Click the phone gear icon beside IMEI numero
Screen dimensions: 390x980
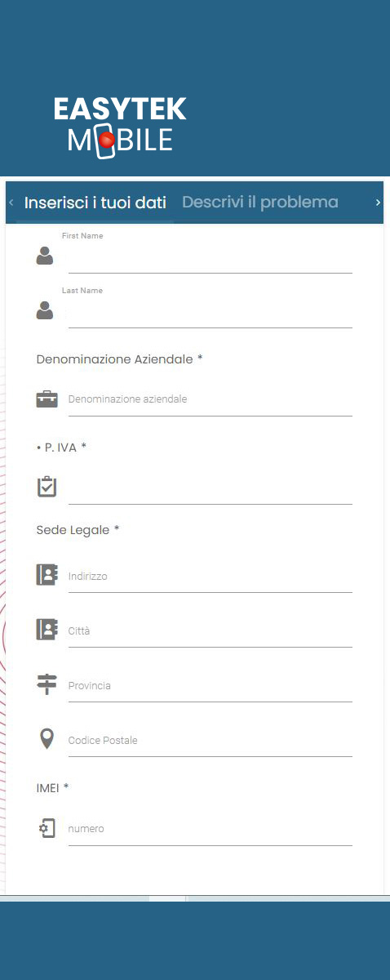[47, 827]
